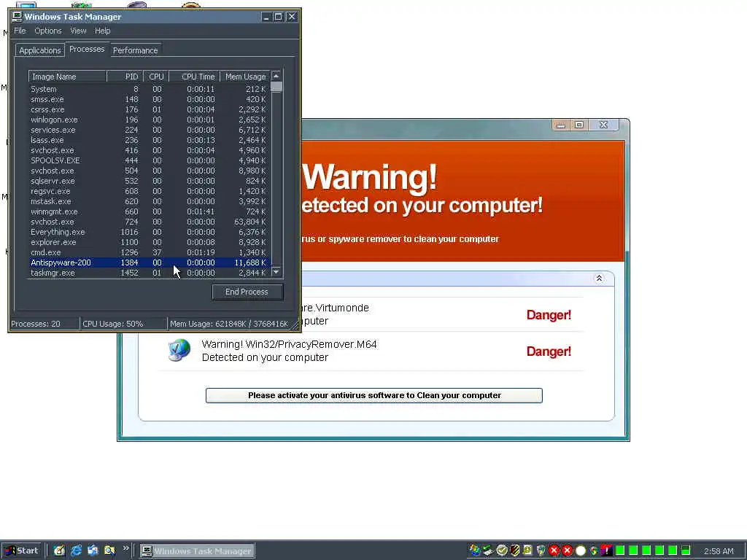747x560 pixels.
Task: Select the taskmgr.exe process
Action: click(x=149, y=273)
